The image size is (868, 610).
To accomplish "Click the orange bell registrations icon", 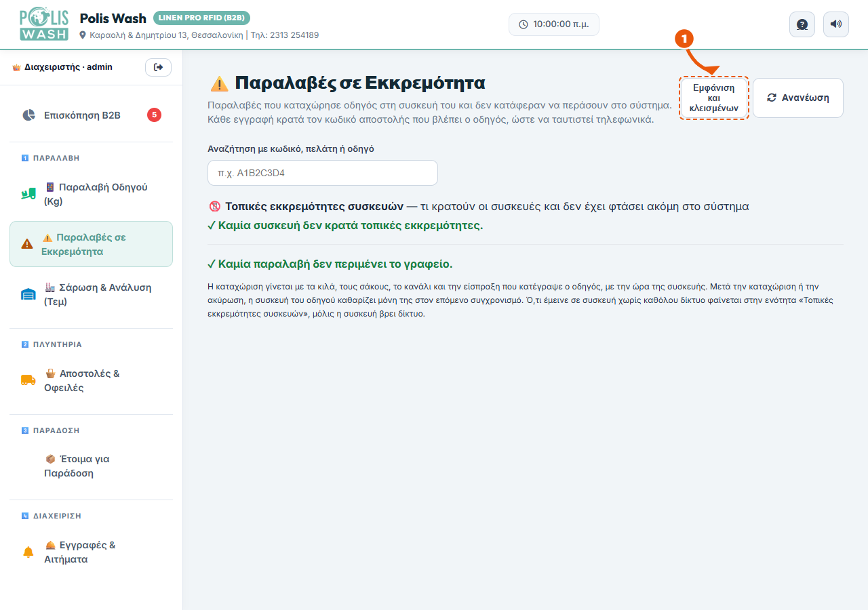I will tap(28, 552).
